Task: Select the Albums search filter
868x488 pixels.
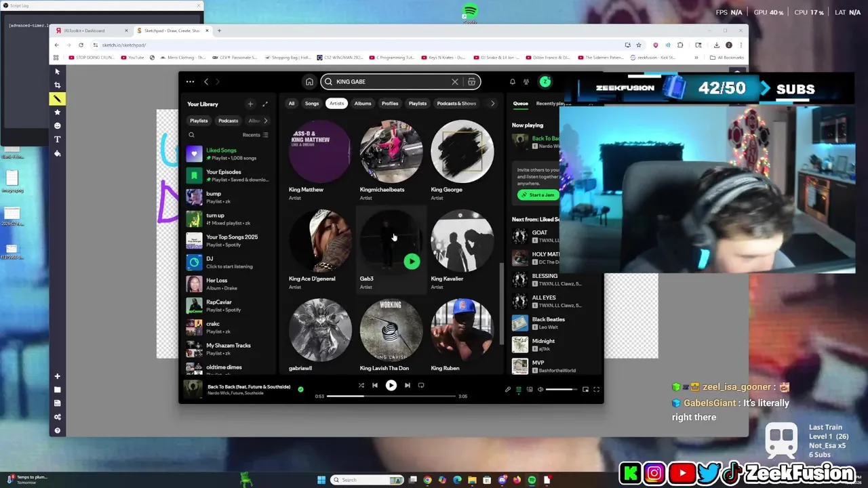Action: (x=363, y=103)
